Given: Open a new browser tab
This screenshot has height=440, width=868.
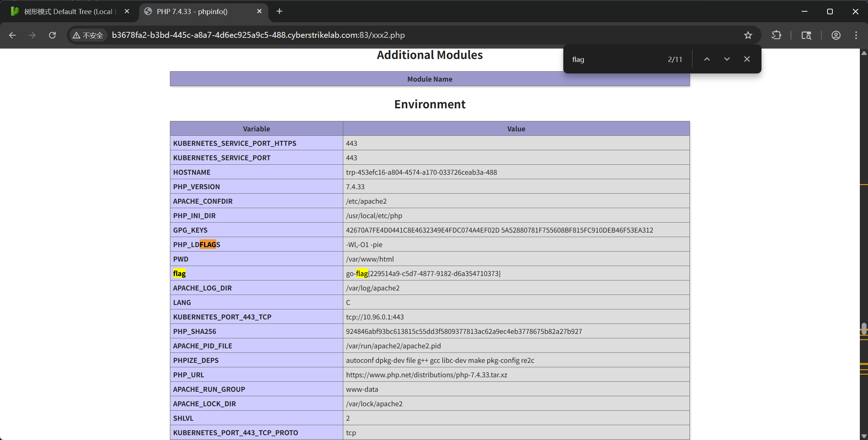Looking at the screenshot, I should click(x=279, y=12).
